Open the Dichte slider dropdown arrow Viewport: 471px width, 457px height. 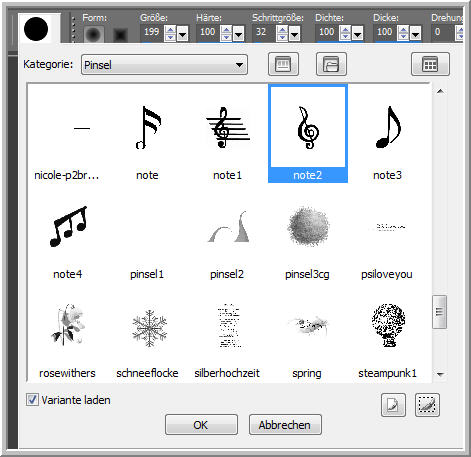point(357,34)
